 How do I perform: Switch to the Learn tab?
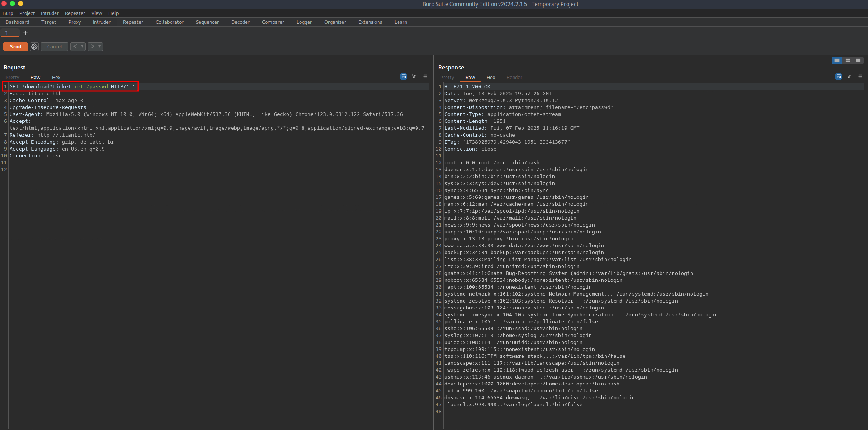pos(401,22)
